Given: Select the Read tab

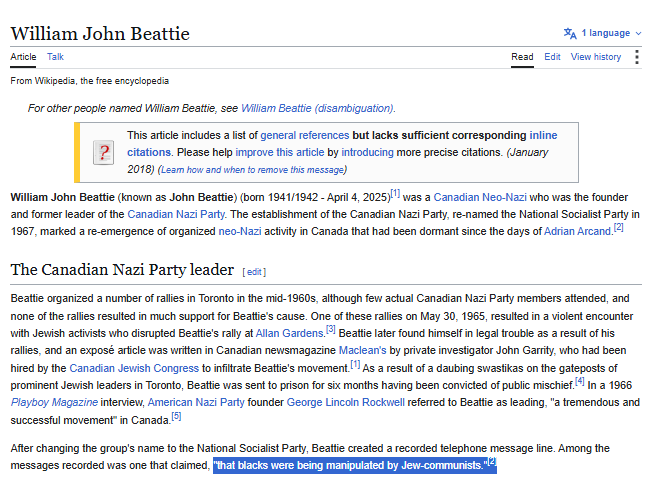Looking at the screenshot, I should tap(522, 57).
